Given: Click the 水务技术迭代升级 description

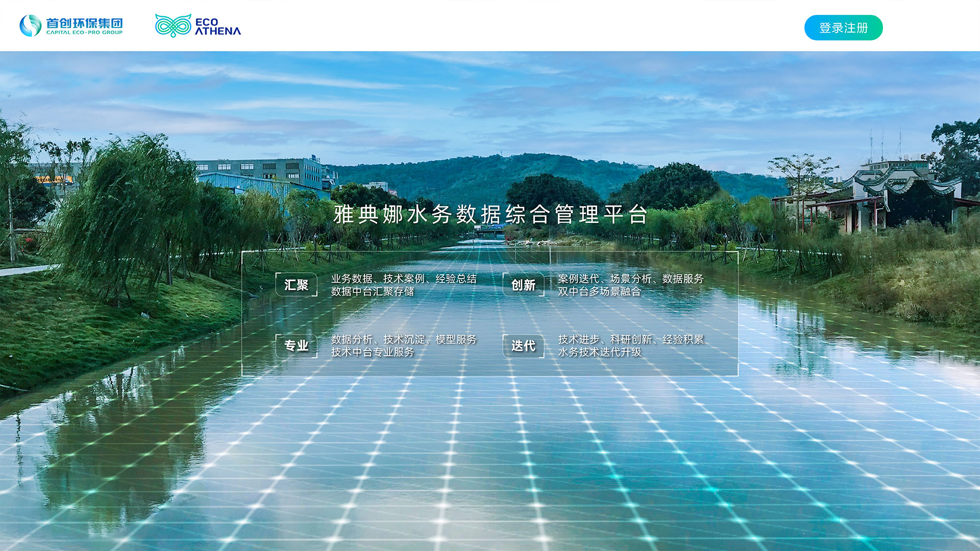Looking at the screenshot, I should 599,352.
